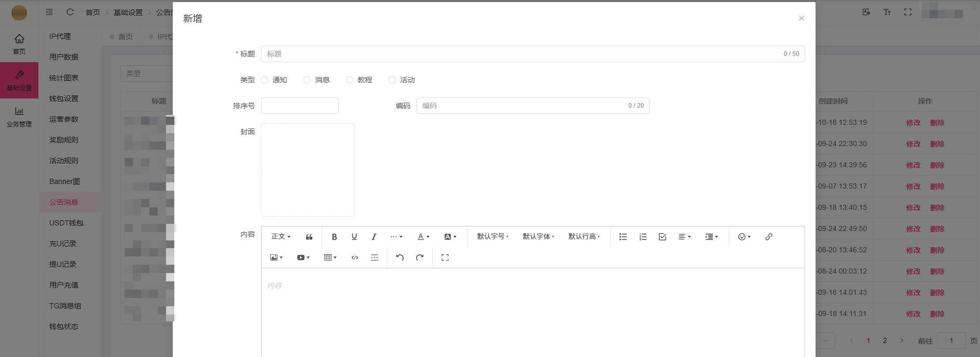The height and width of the screenshot is (357, 980).
Task: Open the font color picker
Action: (x=423, y=237)
